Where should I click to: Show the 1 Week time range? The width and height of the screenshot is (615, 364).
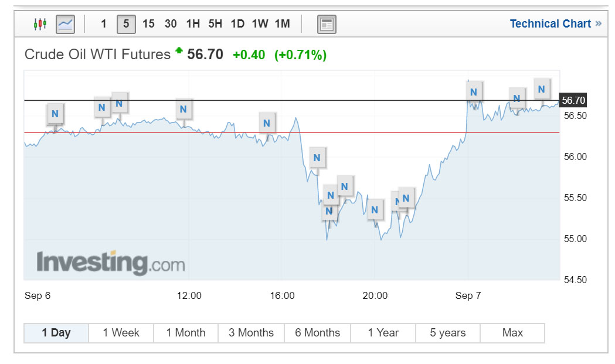pyautogui.click(x=121, y=333)
